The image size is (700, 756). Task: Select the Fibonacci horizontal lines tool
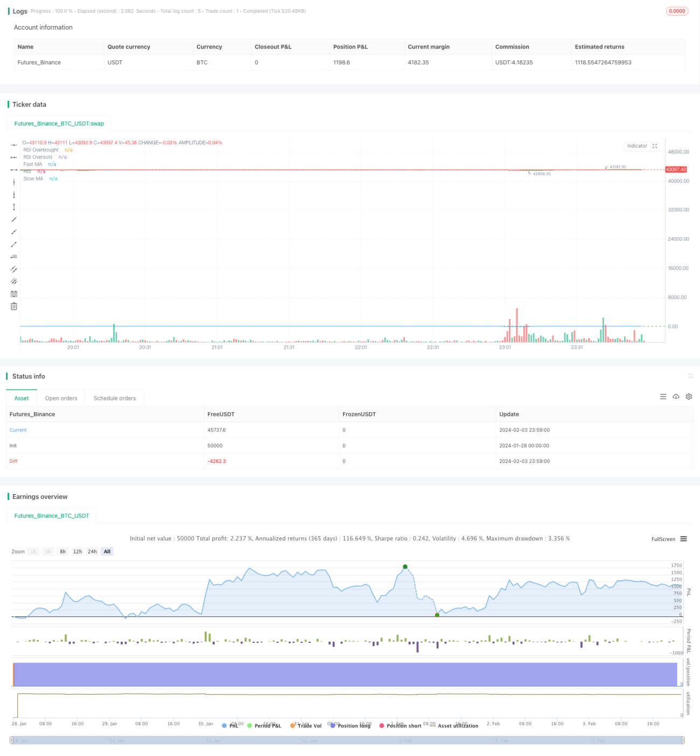point(14,294)
